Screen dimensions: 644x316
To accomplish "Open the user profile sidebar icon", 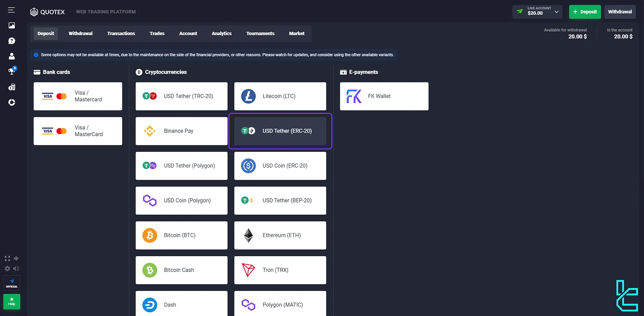I will pos(12,56).
